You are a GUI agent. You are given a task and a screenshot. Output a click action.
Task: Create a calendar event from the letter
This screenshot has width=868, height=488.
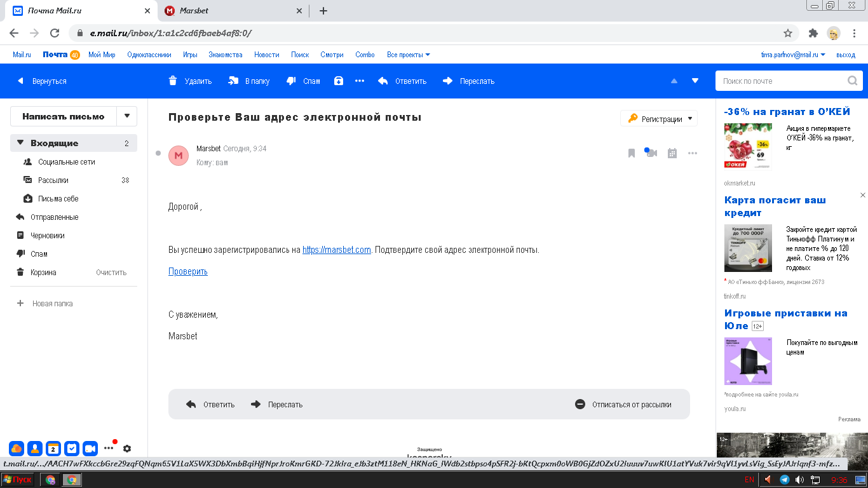point(672,153)
